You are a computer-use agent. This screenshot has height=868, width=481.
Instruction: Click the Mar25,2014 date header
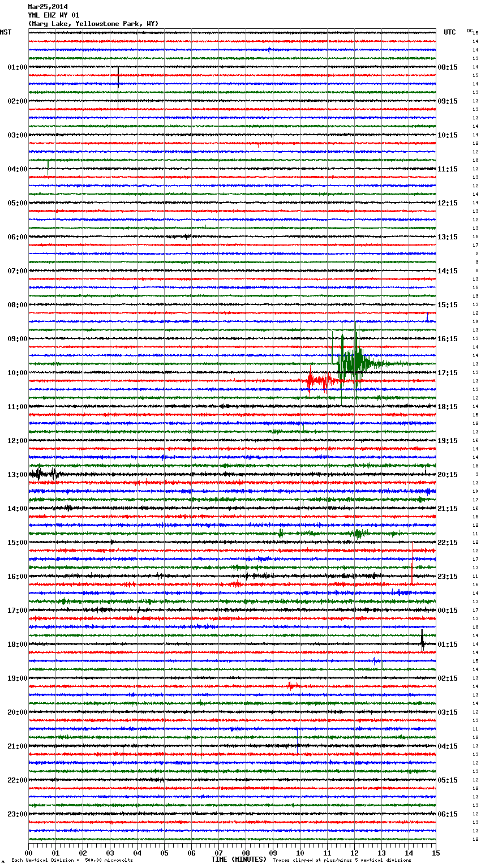point(48,7)
